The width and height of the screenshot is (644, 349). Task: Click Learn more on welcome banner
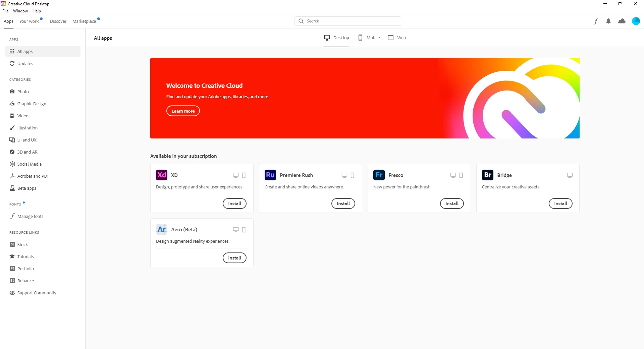tap(183, 111)
